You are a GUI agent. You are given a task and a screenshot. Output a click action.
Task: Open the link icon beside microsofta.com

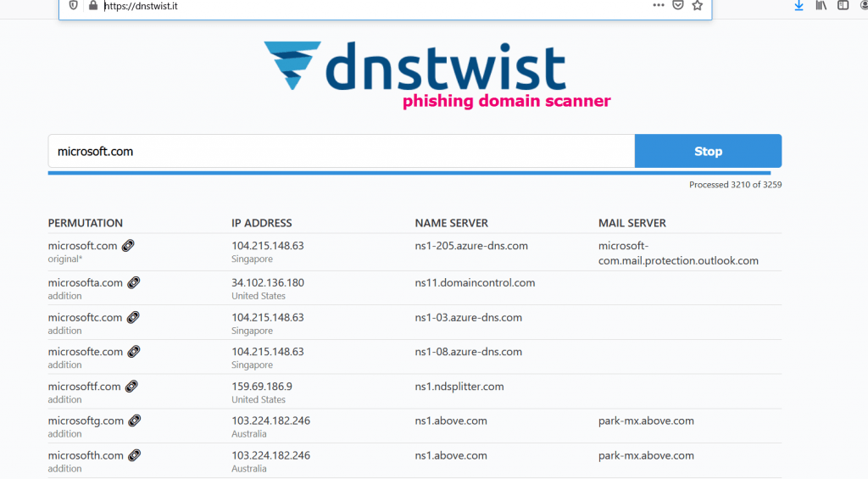click(133, 282)
